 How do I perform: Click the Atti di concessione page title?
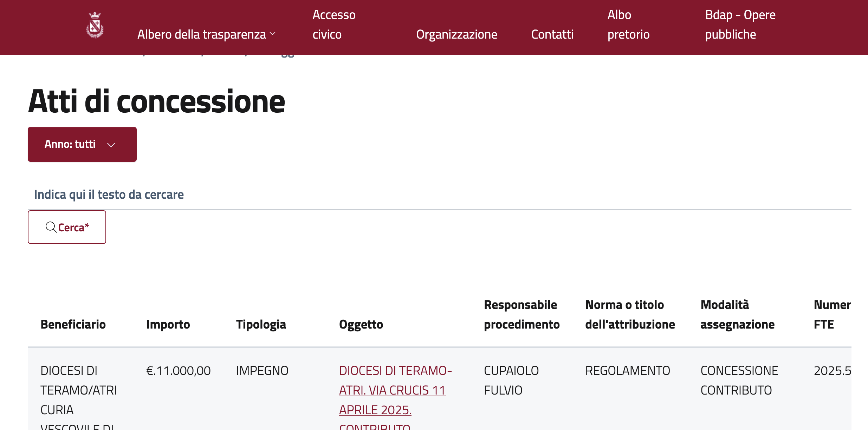[157, 102]
